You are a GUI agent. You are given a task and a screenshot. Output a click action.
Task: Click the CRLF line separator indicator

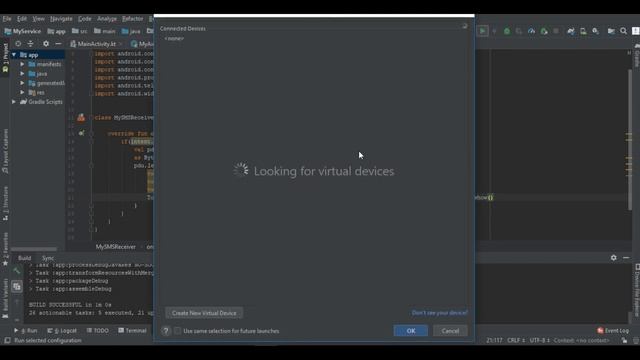[516, 340]
